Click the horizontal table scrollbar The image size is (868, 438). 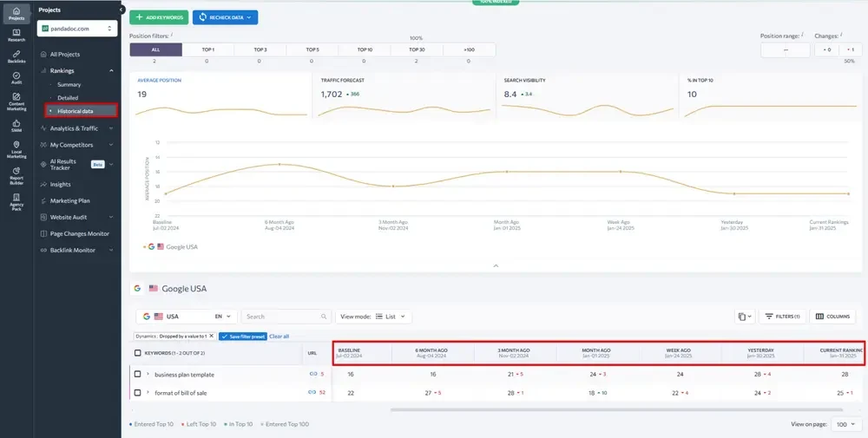(616, 409)
